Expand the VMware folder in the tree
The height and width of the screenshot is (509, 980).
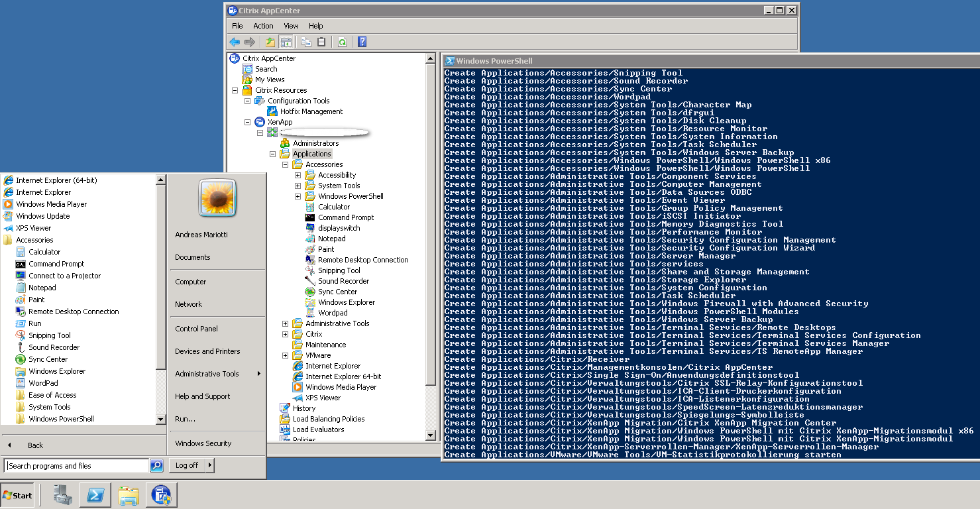click(x=286, y=355)
